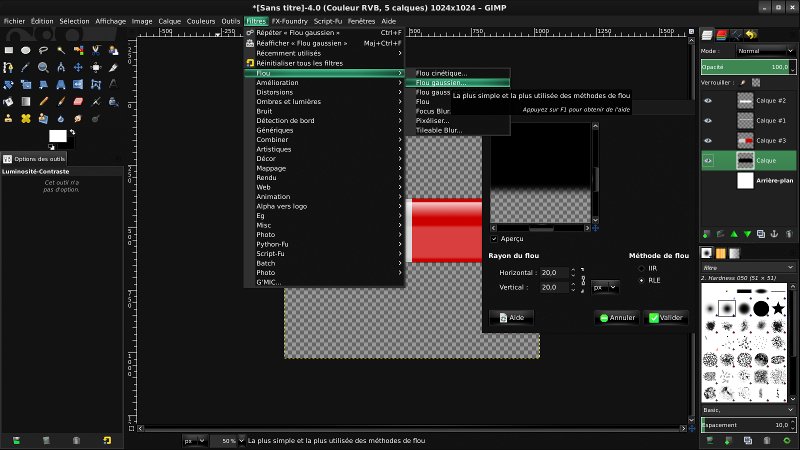Toggle visibility of layer Calque #2
Screen dimensions: 800x450
708,101
